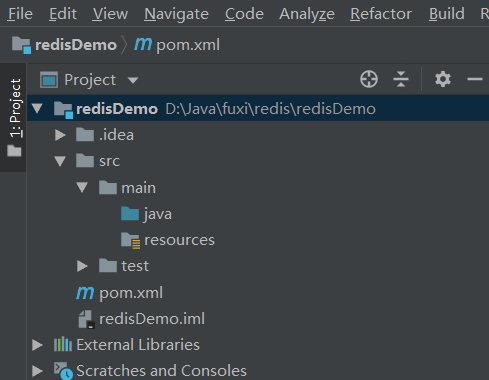Viewport: 489px width, 380px height.
Task: Click the root redisDemo module folder icon
Action: pos(63,110)
